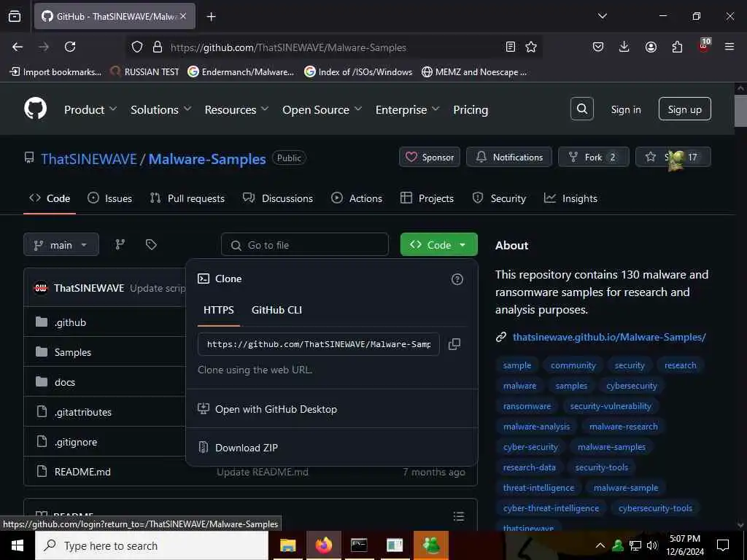Expand the Resources dropdown menu
747x560 pixels.
(237, 109)
